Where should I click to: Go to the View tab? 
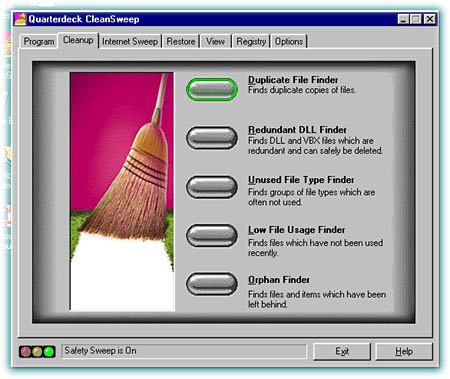pyautogui.click(x=215, y=42)
